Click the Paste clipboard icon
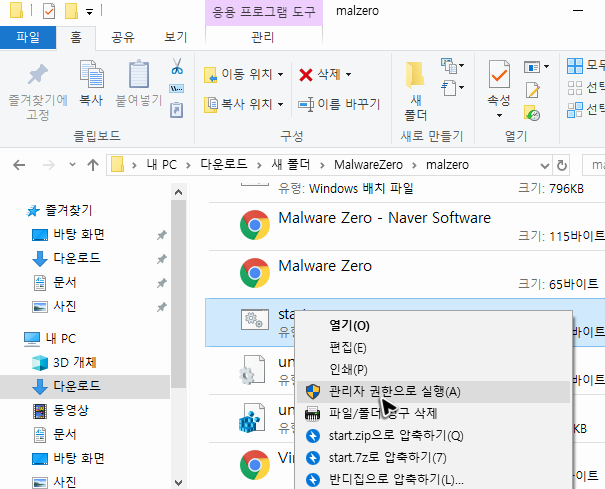 tap(139, 74)
